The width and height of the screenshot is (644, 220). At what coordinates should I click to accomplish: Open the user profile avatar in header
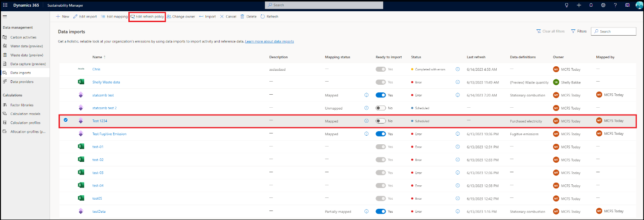coord(639,5)
